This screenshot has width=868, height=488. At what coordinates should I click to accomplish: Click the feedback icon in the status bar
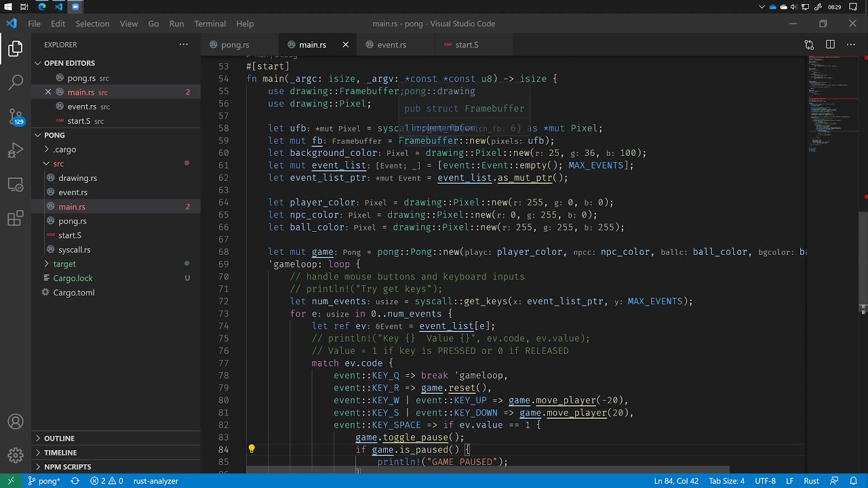[835, 481]
